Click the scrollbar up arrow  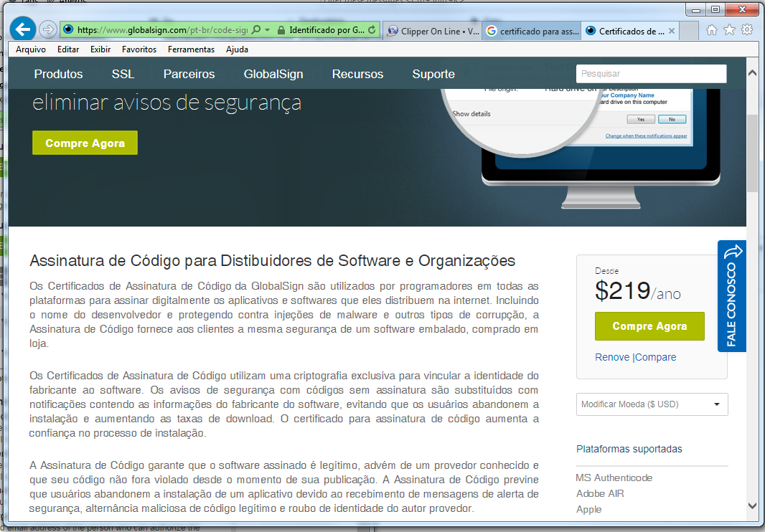click(x=752, y=73)
